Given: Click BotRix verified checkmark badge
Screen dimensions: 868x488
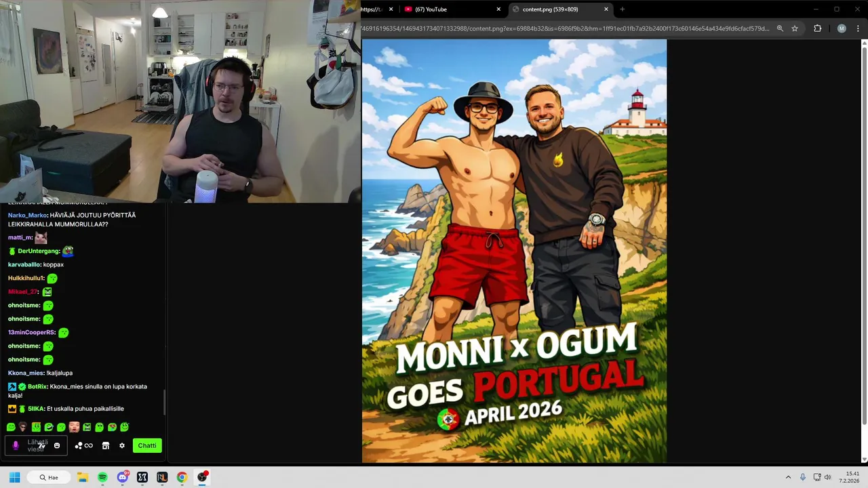Looking at the screenshot, I should pos(22,386).
